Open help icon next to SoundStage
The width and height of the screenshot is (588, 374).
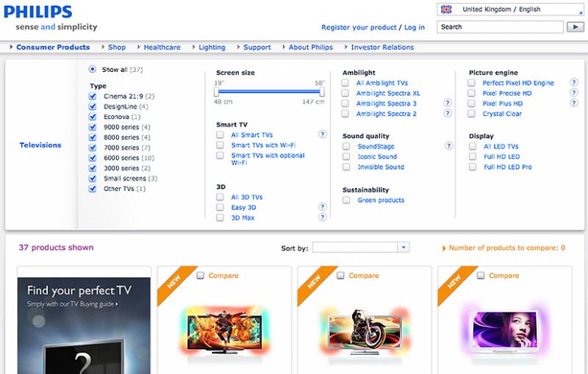(x=448, y=145)
